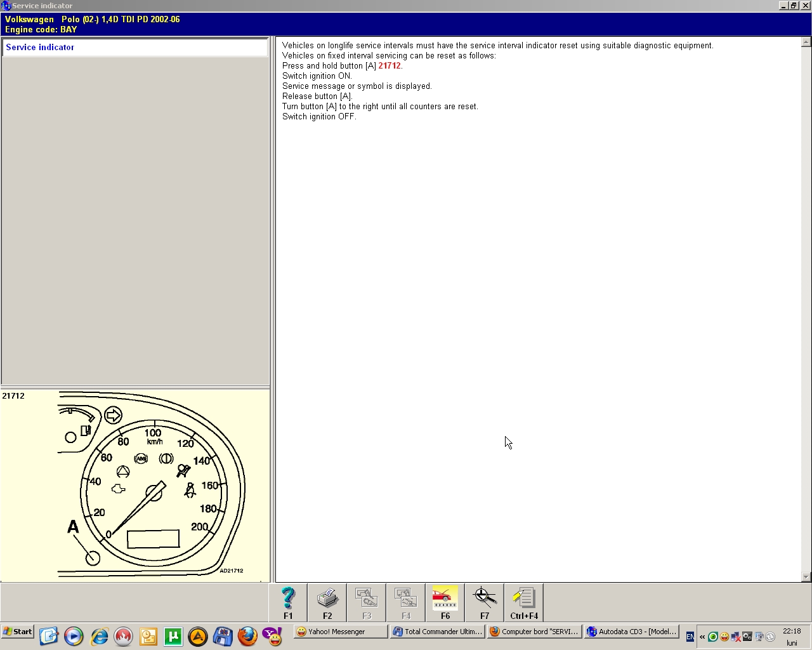Switch to Firefox Computer bord "SERVI..." taskbar window
Image resolution: width=812 pixels, height=650 pixels.
(534, 632)
